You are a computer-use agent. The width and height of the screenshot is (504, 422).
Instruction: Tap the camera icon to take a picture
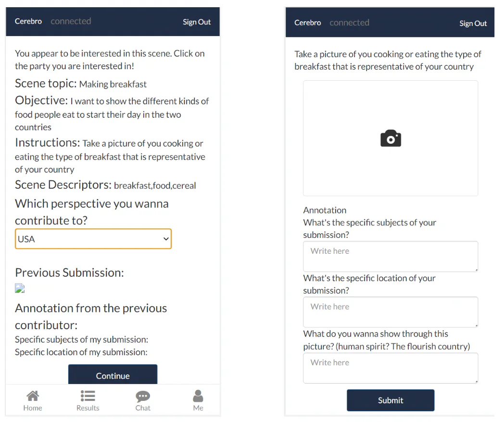click(x=391, y=138)
